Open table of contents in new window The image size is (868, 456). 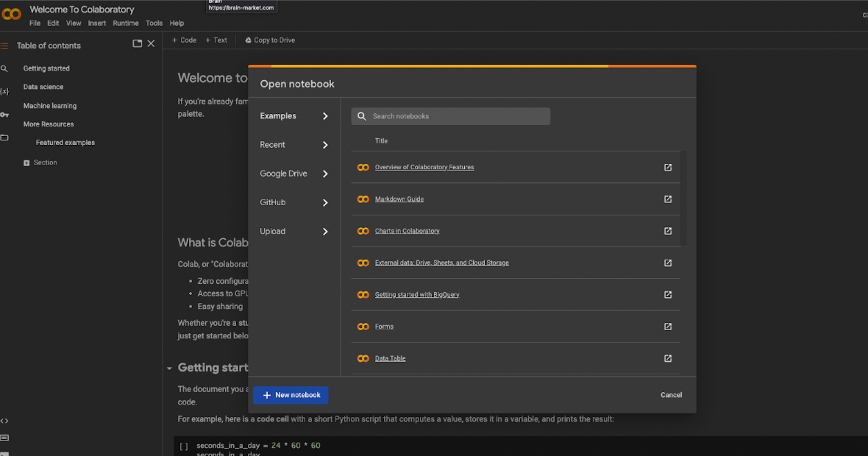[x=138, y=43]
